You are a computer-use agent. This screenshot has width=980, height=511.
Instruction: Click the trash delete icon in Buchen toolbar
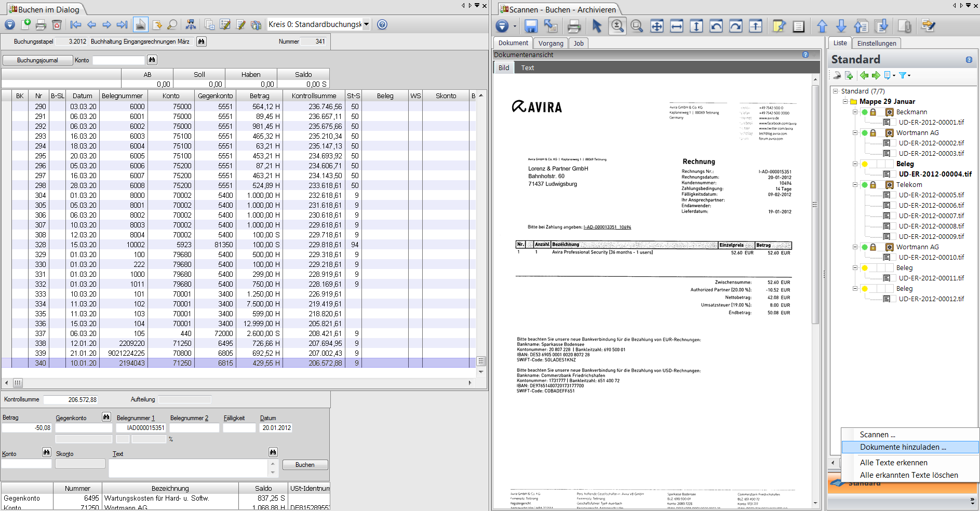pos(57,24)
